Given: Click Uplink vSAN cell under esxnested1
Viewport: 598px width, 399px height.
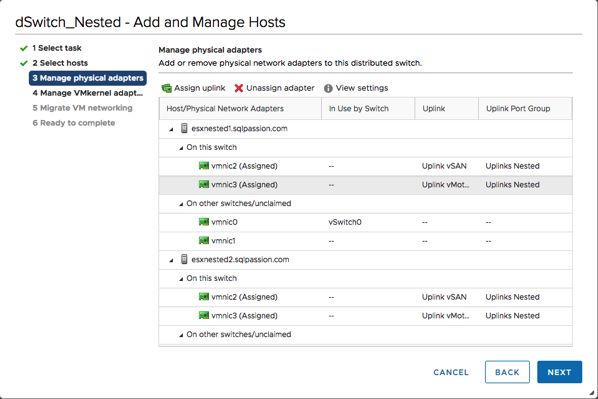Looking at the screenshot, I should pyautogui.click(x=444, y=166).
